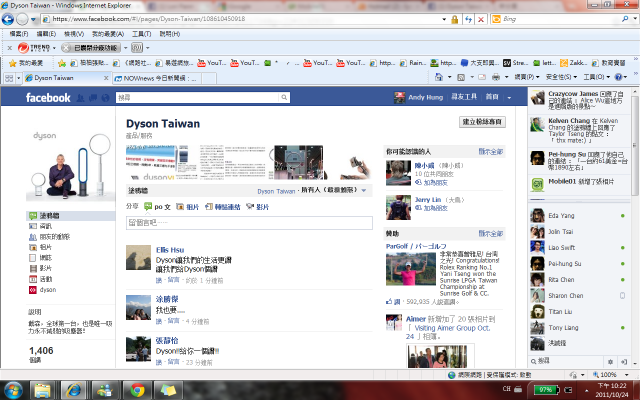
Task: Open Facebook friend requests icon
Action: (80, 98)
